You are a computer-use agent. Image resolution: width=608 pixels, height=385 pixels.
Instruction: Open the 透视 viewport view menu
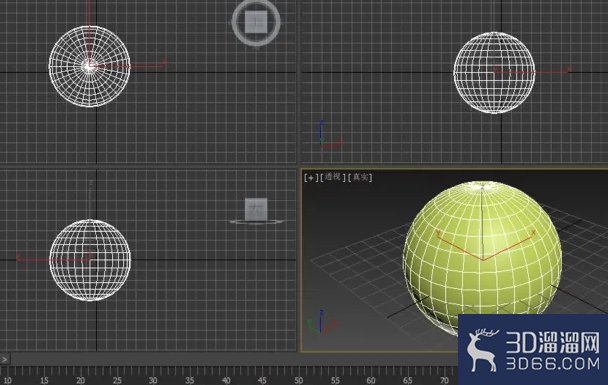click(333, 177)
